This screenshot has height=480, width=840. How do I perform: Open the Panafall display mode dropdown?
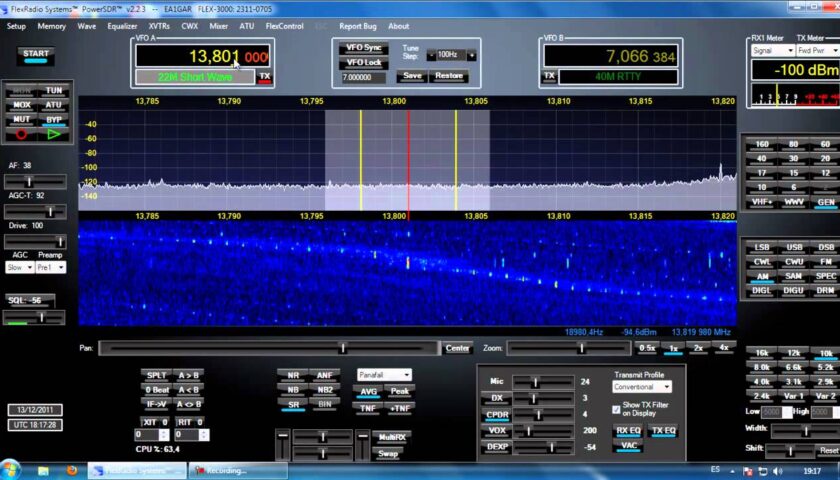click(x=384, y=375)
